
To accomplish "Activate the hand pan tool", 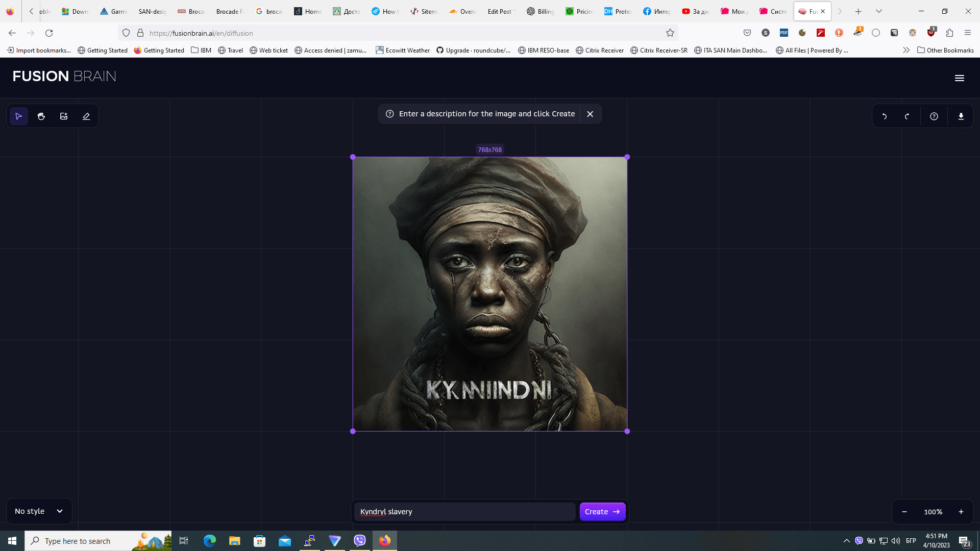I will tap(41, 116).
